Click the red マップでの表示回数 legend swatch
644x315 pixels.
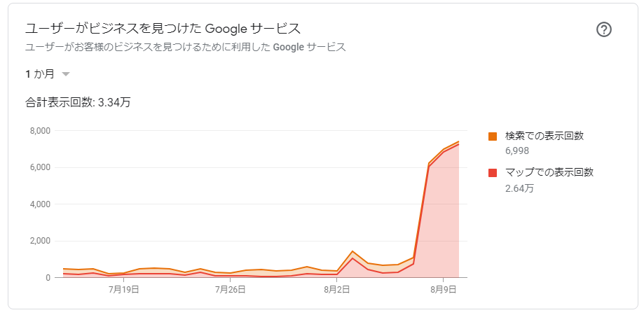coord(493,173)
